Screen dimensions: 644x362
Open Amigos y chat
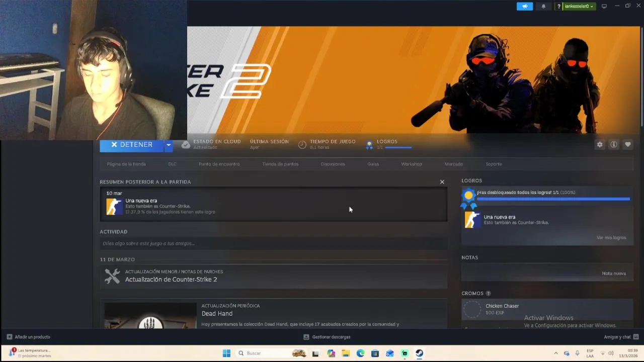click(621, 337)
